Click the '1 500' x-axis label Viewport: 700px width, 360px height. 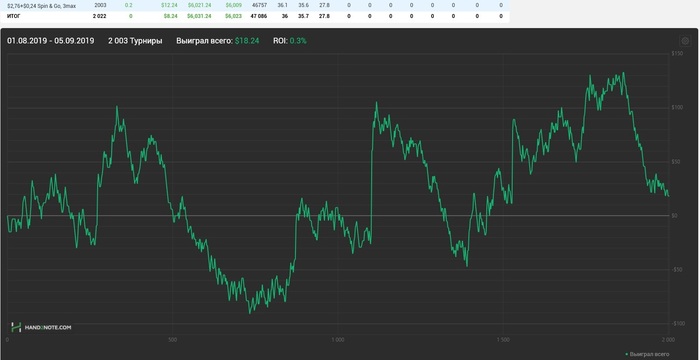(x=503, y=340)
